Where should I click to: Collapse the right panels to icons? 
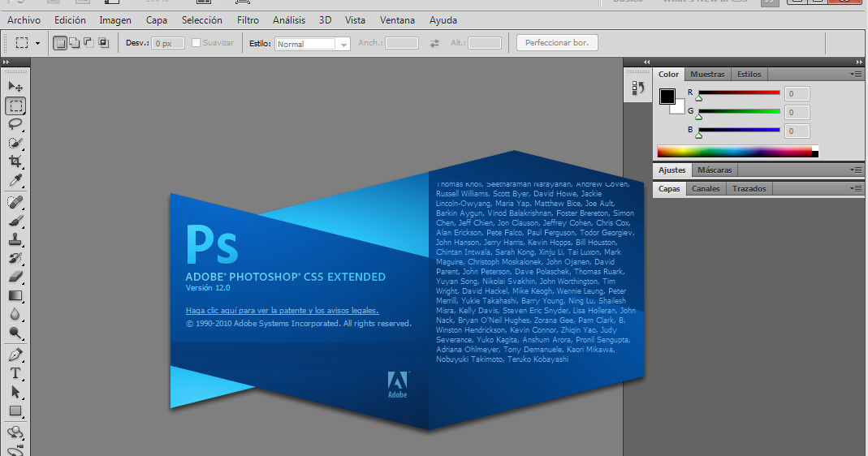[859, 62]
